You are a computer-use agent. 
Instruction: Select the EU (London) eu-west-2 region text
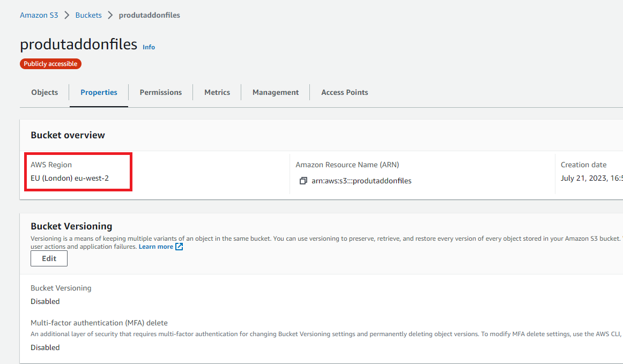pyautogui.click(x=70, y=178)
